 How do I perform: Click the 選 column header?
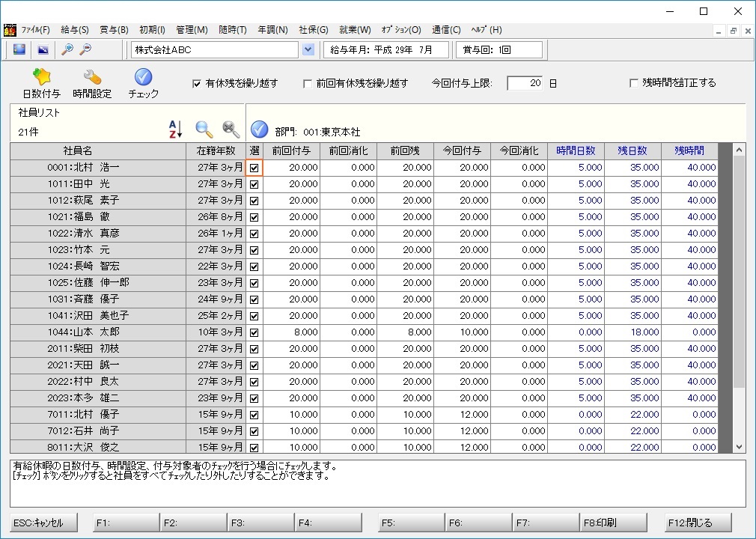(x=254, y=151)
